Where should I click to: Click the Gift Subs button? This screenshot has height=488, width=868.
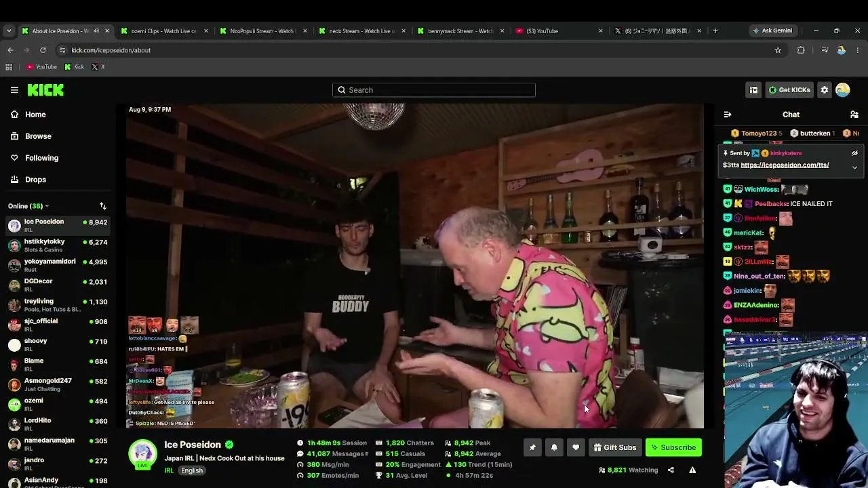click(x=615, y=447)
